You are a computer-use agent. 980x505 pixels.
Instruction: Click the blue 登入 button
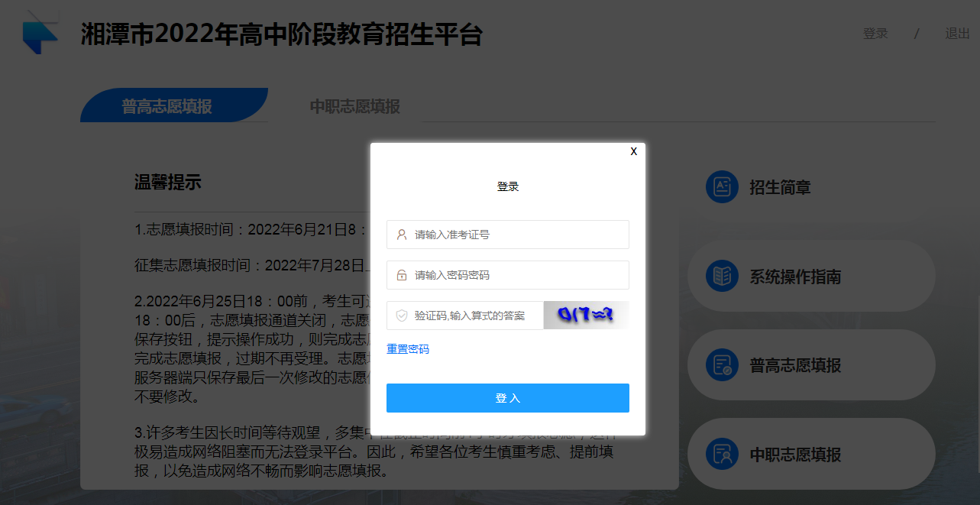[508, 398]
